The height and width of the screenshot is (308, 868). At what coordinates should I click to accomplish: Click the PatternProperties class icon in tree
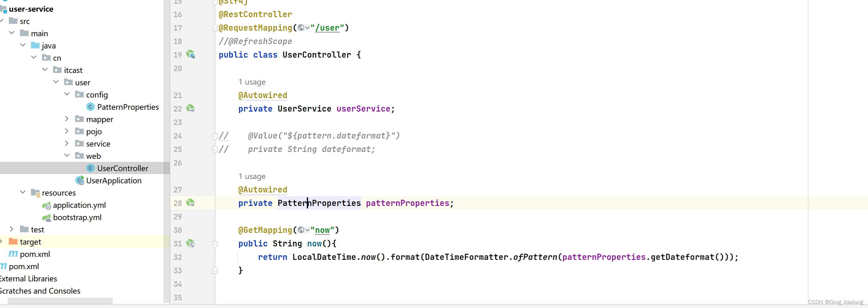[x=90, y=107]
